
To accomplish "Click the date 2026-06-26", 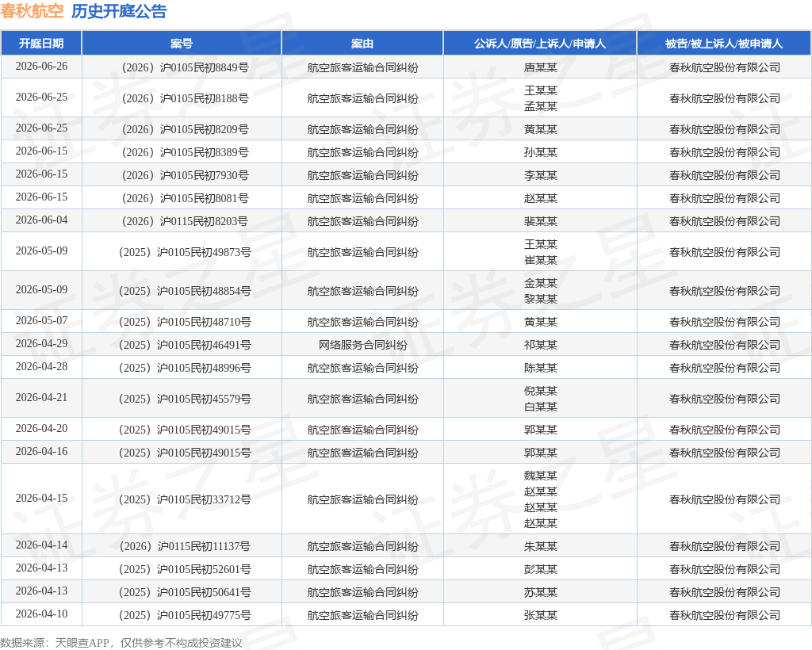I will (x=41, y=67).
